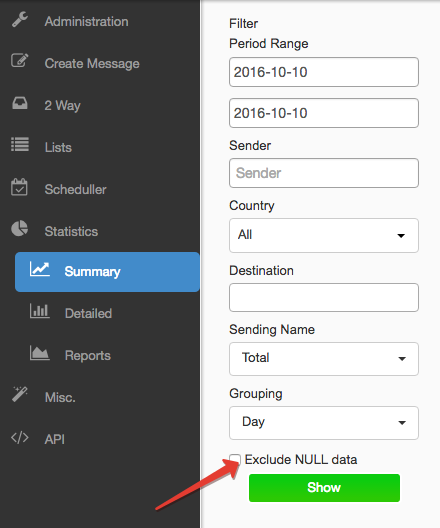Viewport: 440px width, 528px height.
Task: Click the Create Message pencil icon
Action: coord(20,61)
